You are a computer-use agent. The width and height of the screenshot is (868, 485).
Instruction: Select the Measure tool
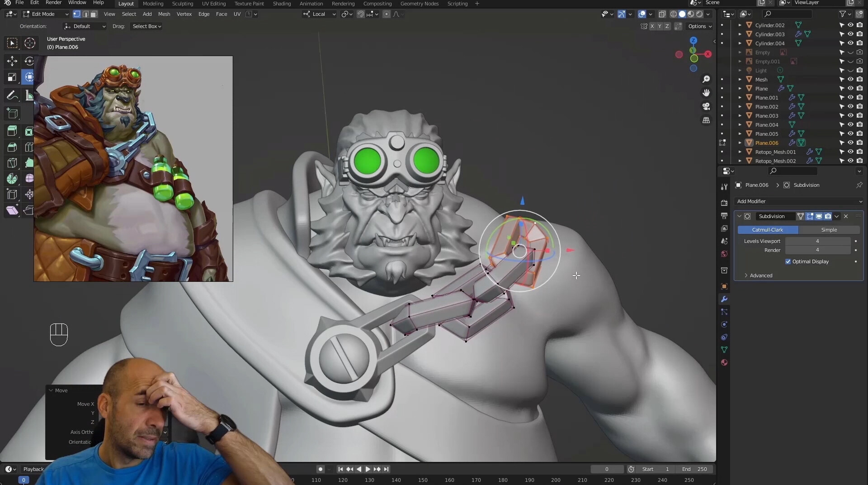(x=29, y=95)
